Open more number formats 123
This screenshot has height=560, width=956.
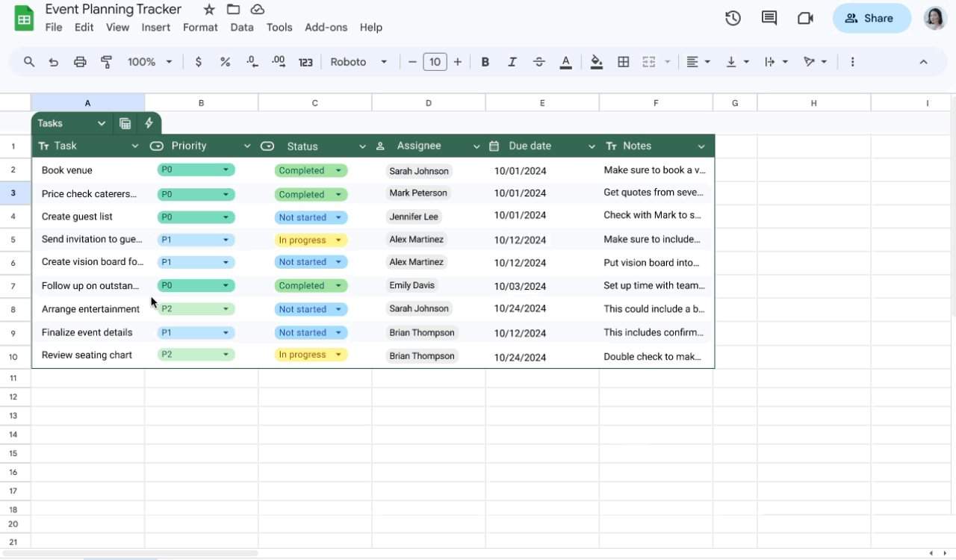[x=305, y=63]
